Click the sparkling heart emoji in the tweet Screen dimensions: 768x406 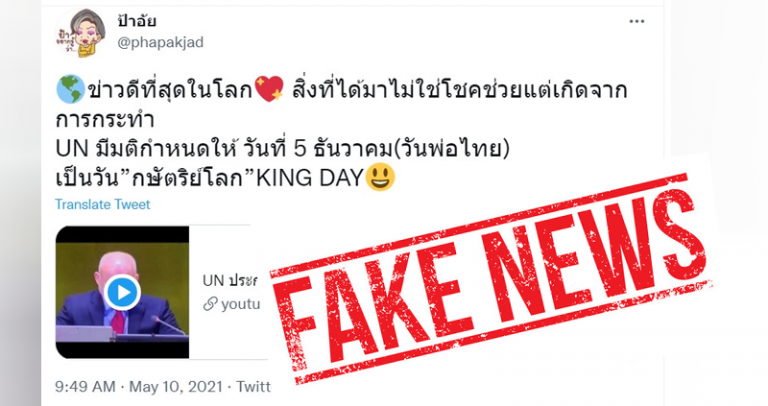269,89
